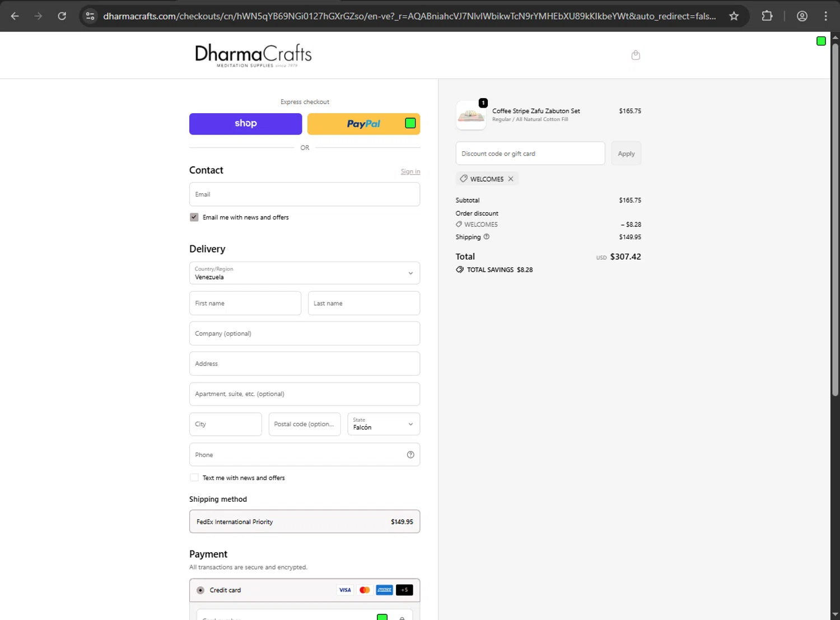Bookmark this page with the star icon

pos(734,16)
